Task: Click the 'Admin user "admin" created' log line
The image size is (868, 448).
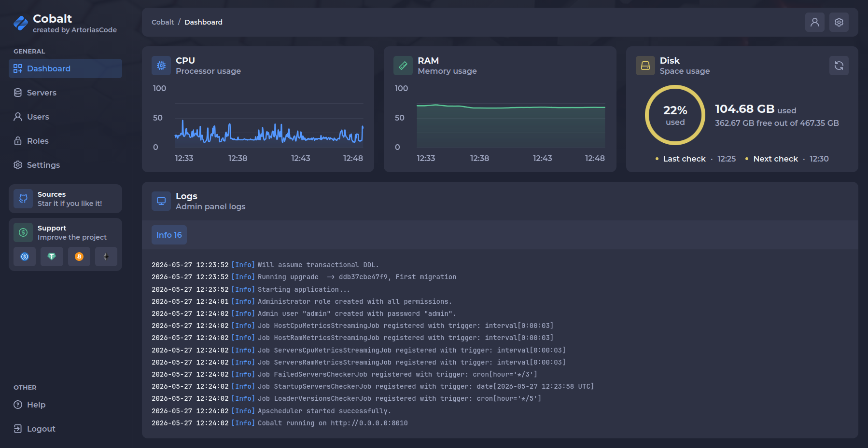Action: pos(304,313)
